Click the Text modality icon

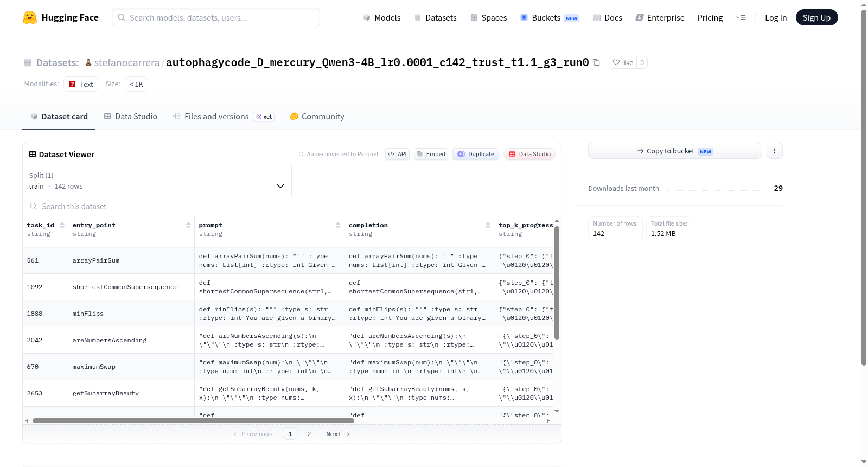tap(72, 84)
